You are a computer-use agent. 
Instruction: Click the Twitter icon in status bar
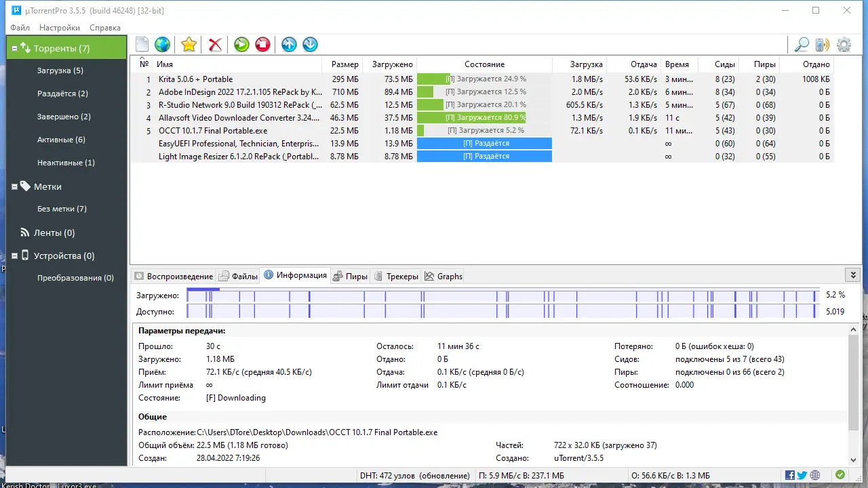coord(802,475)
